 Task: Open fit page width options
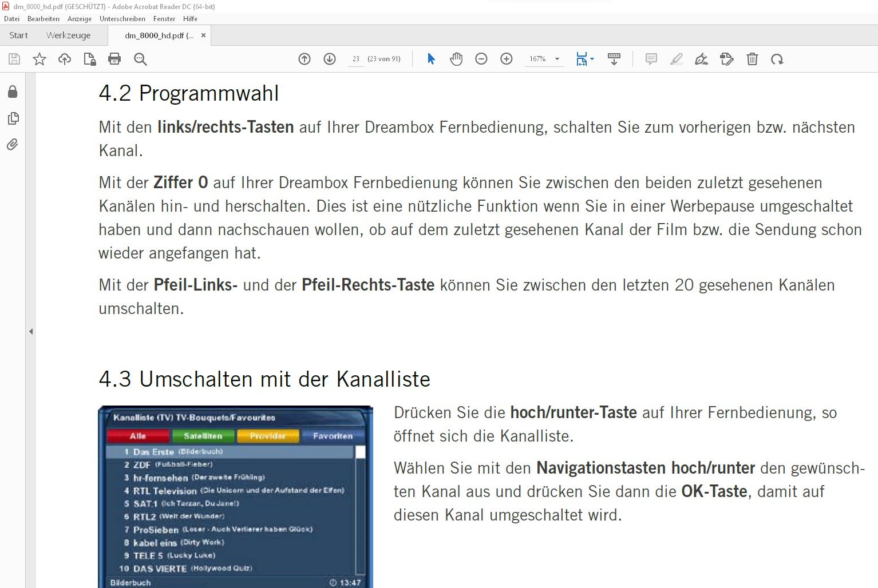pyautogui.click(x=585, y=59)
